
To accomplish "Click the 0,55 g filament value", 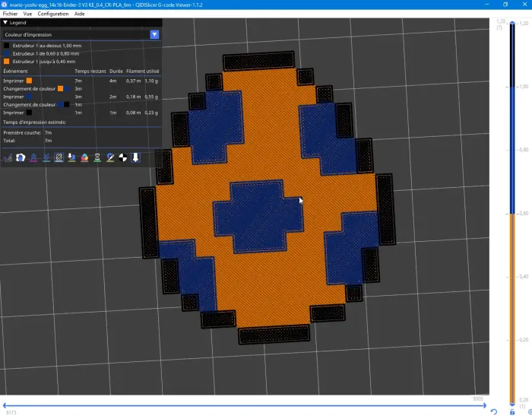I will 151,97.
